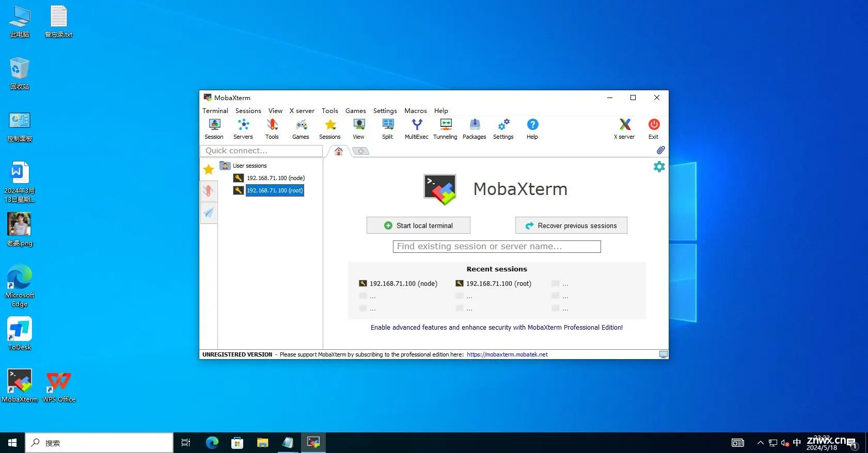Screen dimensions: 868x453
Task: Click the taskbar search box
Action: [x=99, y=443]
